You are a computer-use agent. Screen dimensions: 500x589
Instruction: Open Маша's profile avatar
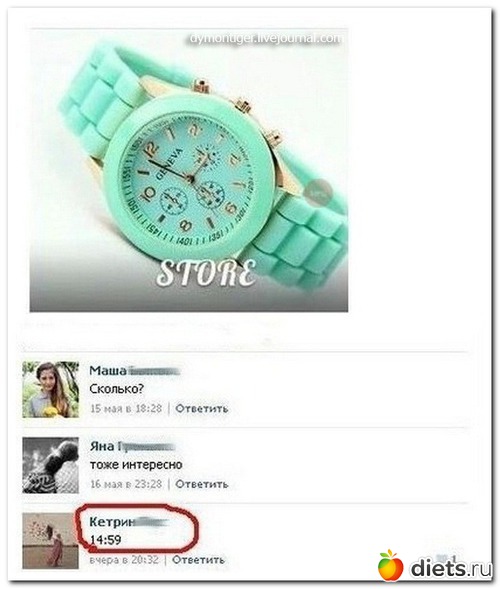click(50, 390)
